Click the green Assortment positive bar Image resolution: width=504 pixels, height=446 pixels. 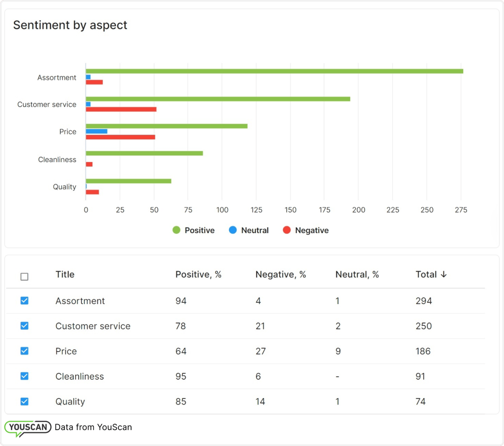(x=274, y=71)
